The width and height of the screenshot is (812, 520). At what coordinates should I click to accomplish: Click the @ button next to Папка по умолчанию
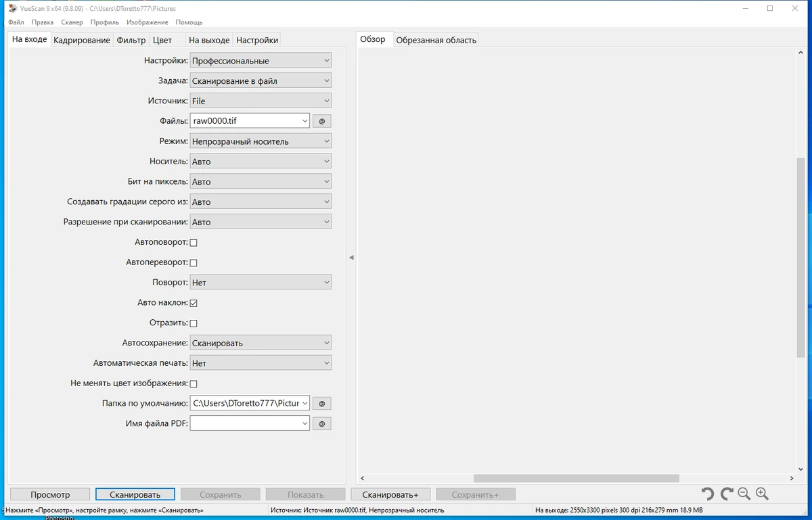coord(321,403)
